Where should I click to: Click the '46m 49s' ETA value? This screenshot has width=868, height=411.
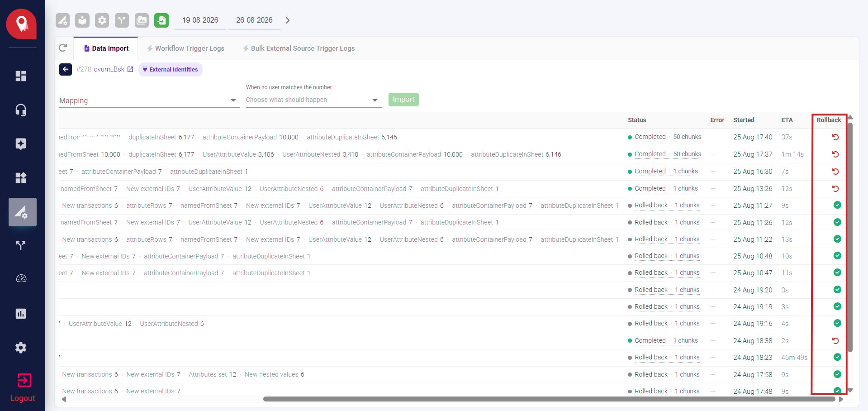pyautogui.click(x=794, y=358)
